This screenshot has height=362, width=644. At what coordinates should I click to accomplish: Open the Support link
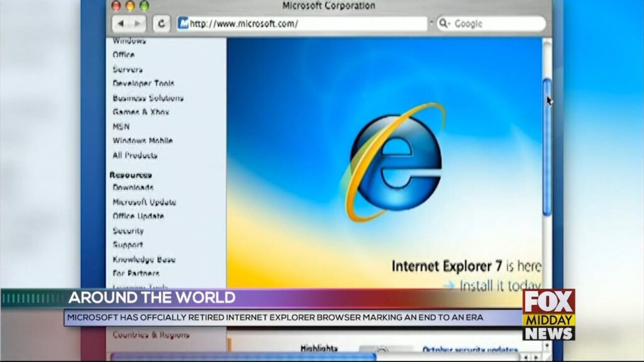pyautogui.click(x=128, y=244)
